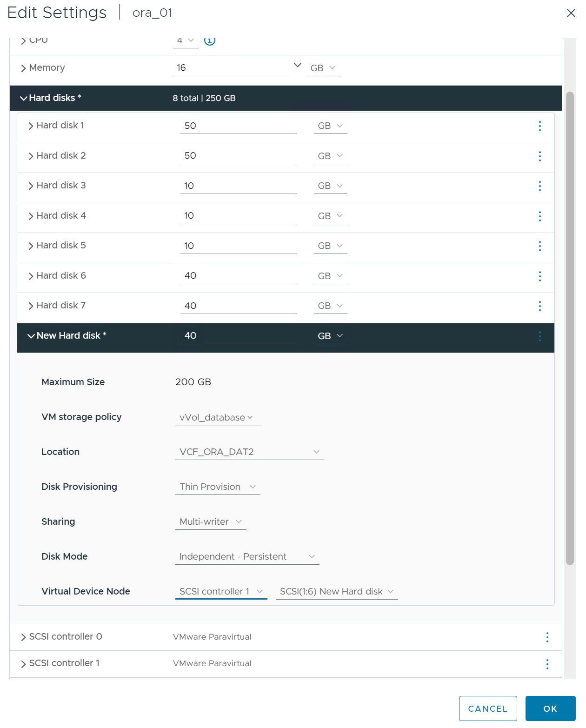The width and height of the screenshot is (586, 728).
Task: Collapse the New Hard disk section
Action: [31, 336]
